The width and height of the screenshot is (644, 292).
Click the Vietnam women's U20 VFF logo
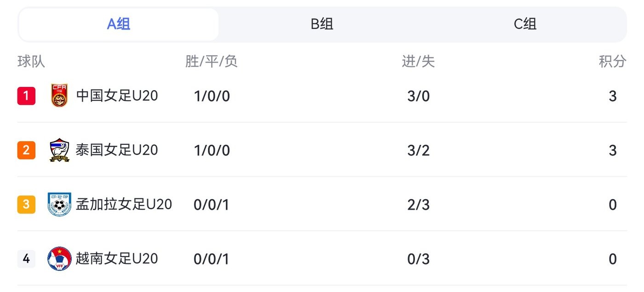coord(59,258)
